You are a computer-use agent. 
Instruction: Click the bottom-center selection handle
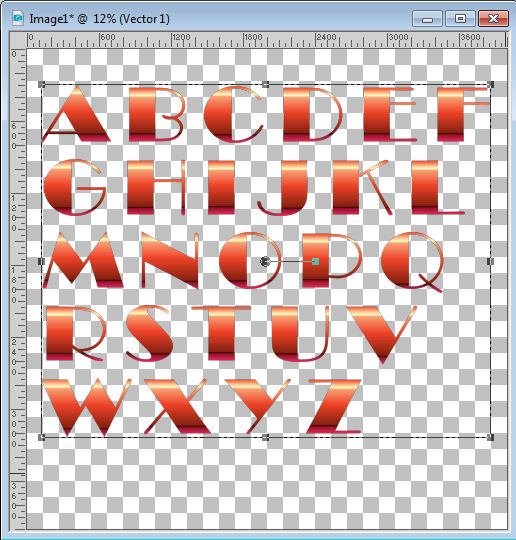pos(265,437)
